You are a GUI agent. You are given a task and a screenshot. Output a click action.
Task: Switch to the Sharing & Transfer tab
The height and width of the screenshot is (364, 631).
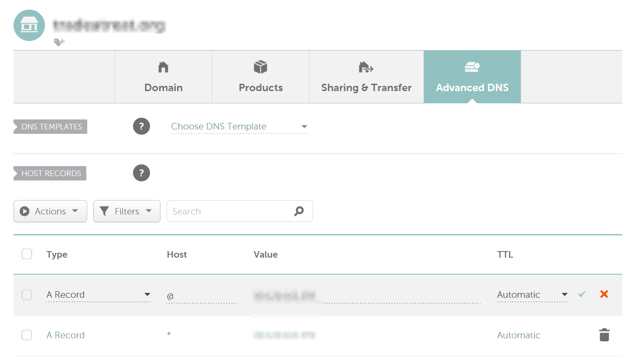pyautogui.click(x=366, y=77)
